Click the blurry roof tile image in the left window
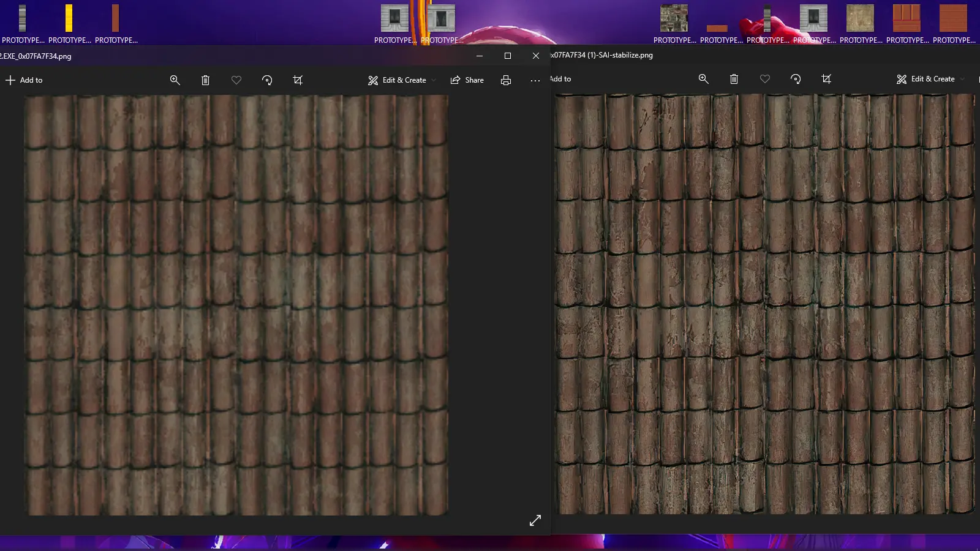 pyautogui.click(x=236, y=305)
